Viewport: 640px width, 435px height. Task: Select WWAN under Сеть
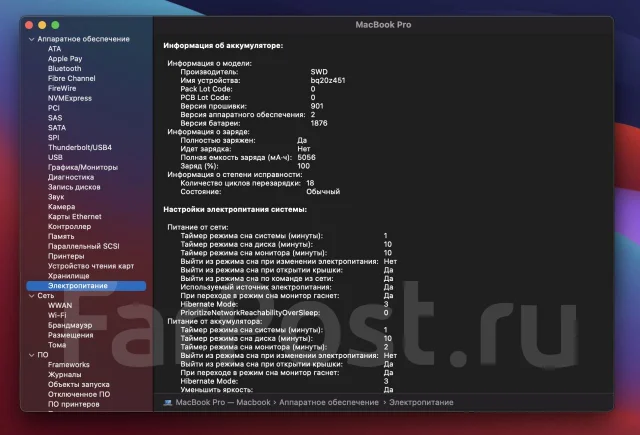pos(60,306)
